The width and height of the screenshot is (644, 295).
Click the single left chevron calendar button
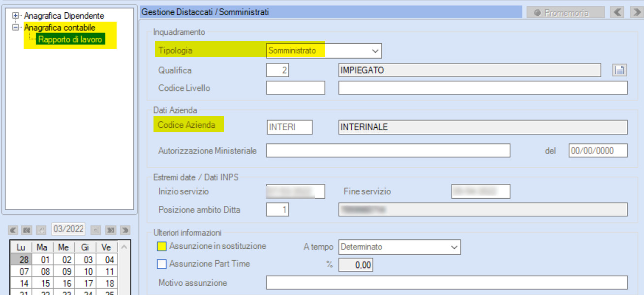[13, 230]
